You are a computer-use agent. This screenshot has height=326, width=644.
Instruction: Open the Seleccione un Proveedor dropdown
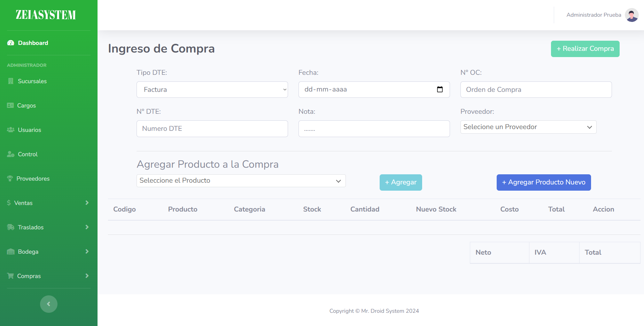click(x=528, y=127)
